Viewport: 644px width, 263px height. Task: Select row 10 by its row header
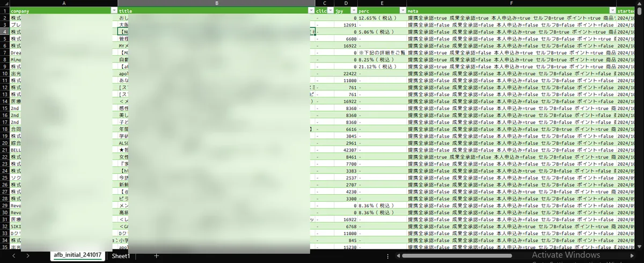(x=5, y=74)
